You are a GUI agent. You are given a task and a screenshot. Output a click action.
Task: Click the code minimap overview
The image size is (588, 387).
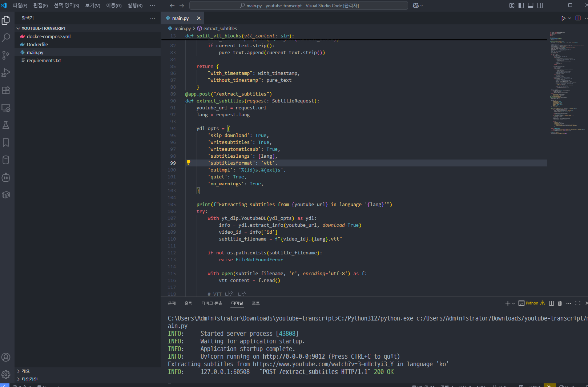(566, 84)
